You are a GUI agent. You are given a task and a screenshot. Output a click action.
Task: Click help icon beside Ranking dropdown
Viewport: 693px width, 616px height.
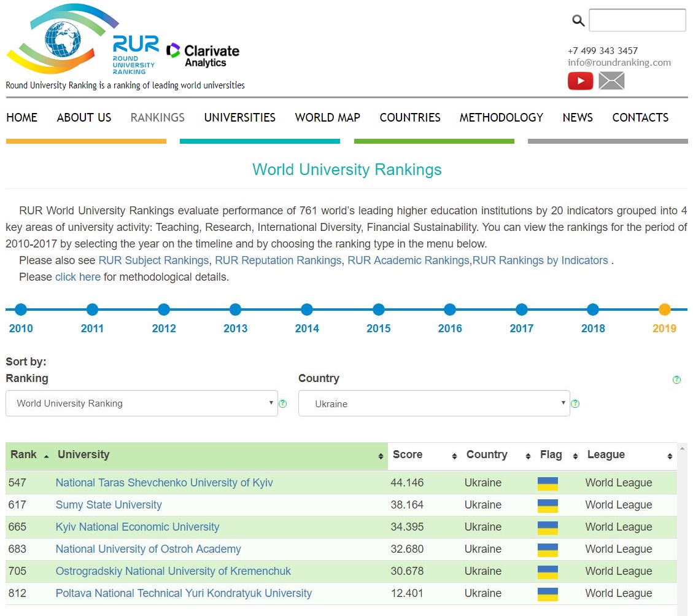point(283,404)
